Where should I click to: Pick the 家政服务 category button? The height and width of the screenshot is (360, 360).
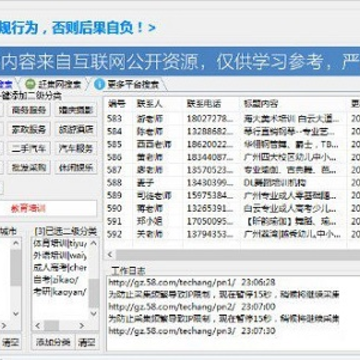[29, 129]
